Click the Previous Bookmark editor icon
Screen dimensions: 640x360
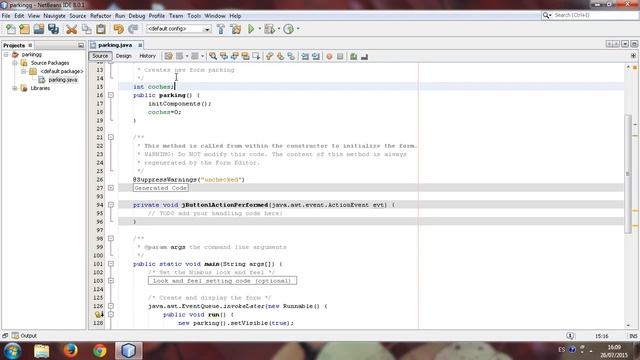click(269, 56)
